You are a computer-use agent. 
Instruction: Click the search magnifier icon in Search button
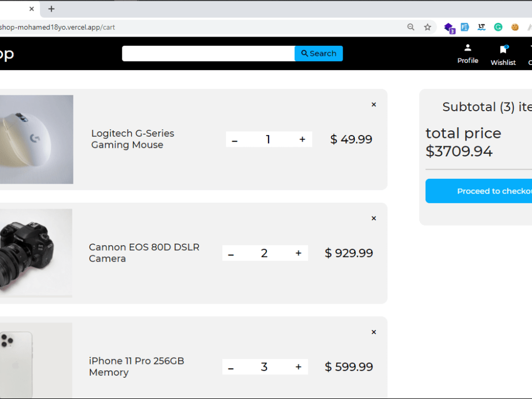304,53
